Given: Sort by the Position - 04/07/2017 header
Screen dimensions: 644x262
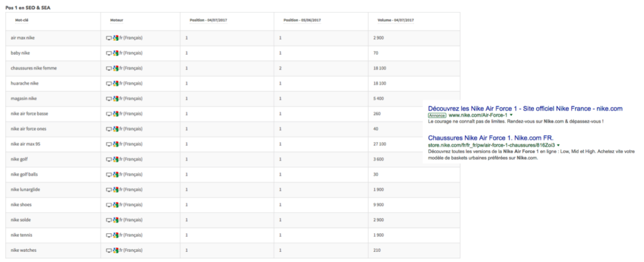Looking at the screenshot, I should 208,20.
